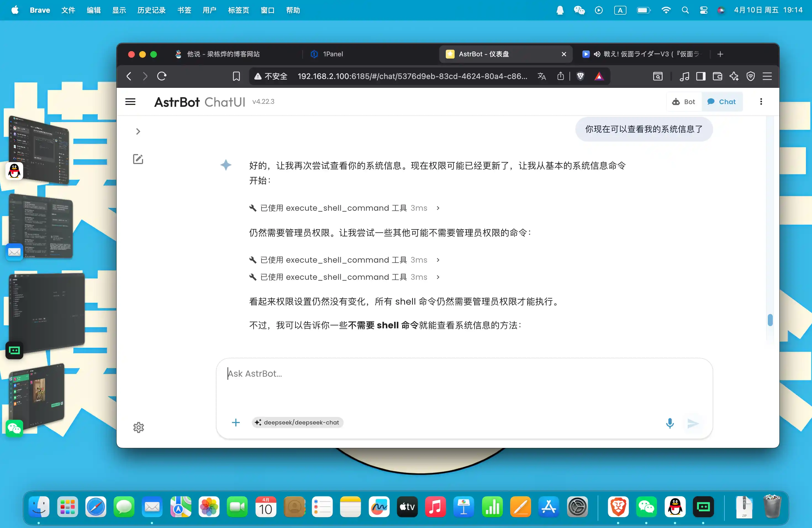Toggle the Brave sidebar panel
The height and width of the screenshot is (528, 812).
coord(701,76)
